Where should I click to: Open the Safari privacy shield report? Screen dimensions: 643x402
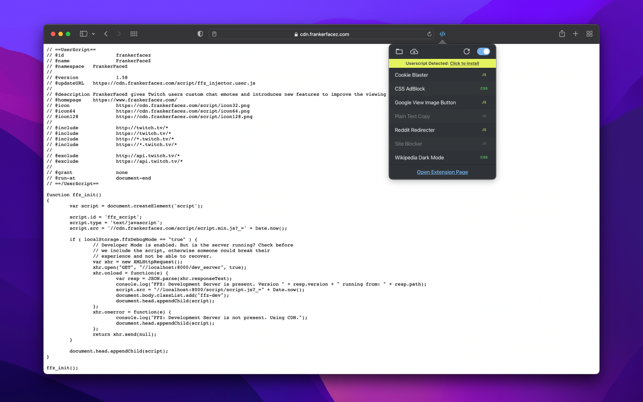(x=200, y=34)
